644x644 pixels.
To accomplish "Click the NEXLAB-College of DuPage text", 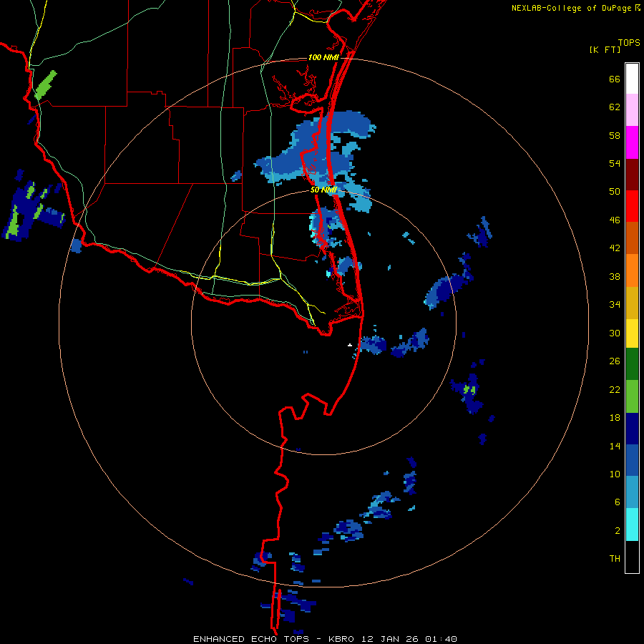I will pos(571,8).
